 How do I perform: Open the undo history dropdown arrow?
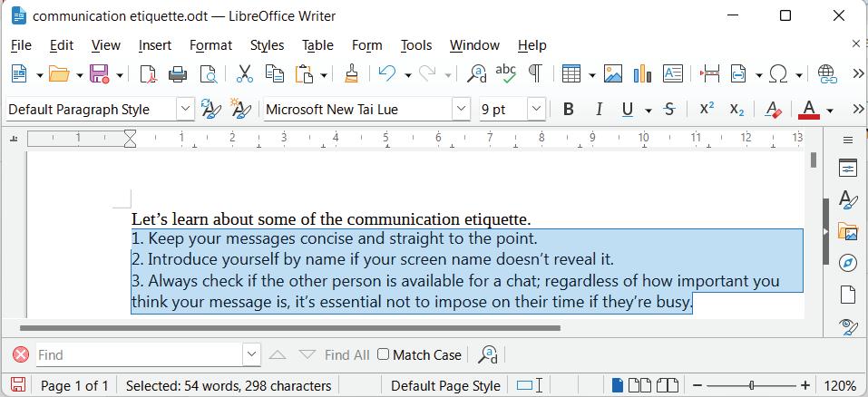coord(408,74)
